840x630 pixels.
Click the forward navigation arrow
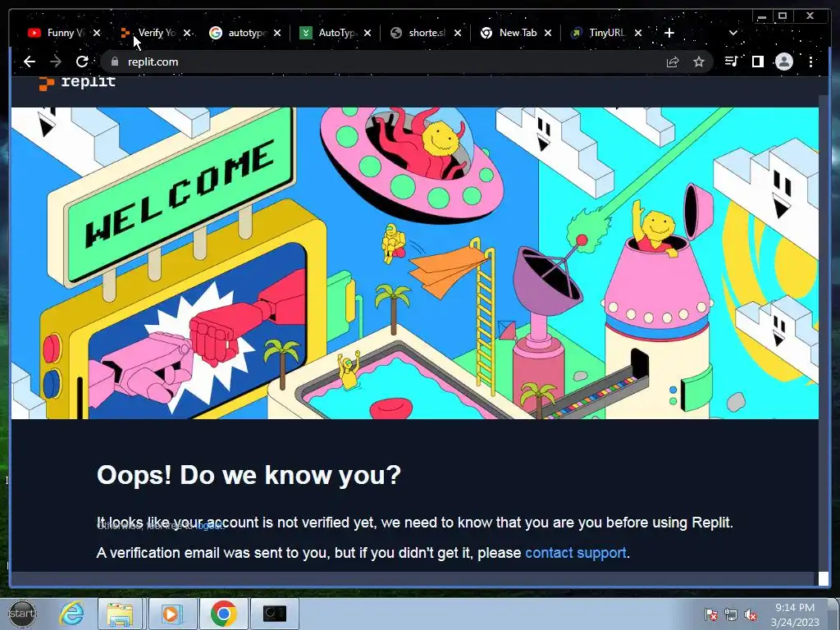(56, 62)
